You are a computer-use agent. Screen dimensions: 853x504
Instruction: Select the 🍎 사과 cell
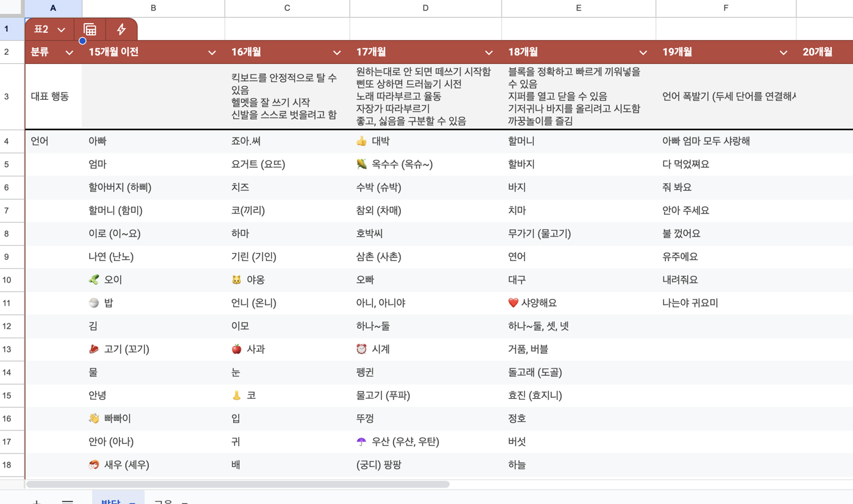pos(287,349)
